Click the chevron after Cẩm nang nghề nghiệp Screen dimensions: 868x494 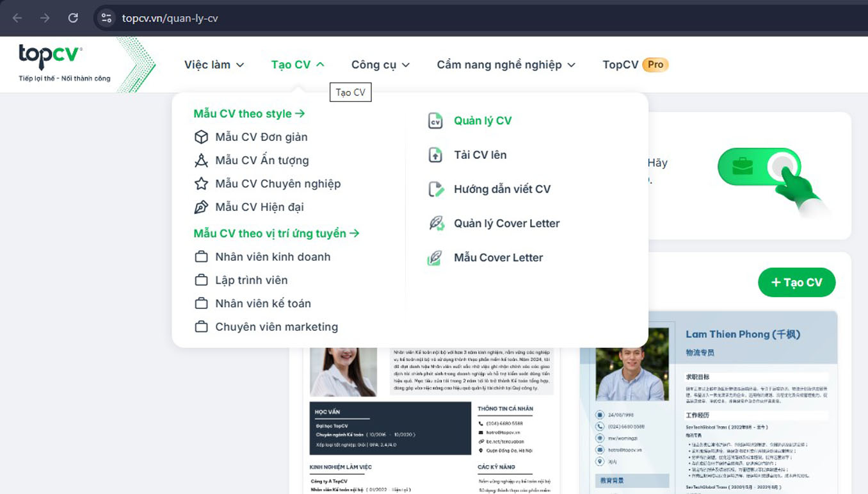[x=572, y=65]
